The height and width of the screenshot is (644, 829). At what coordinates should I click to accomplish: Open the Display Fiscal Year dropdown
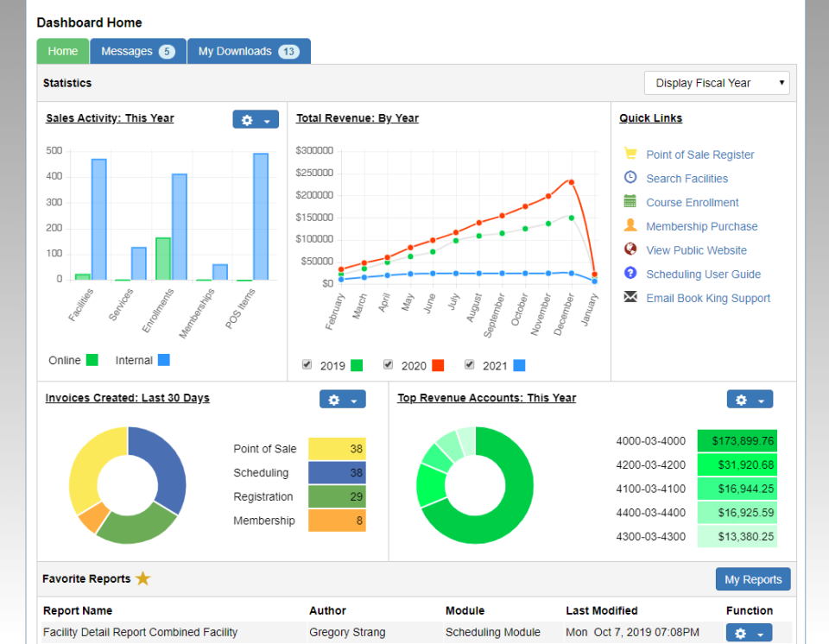[717, 83]
